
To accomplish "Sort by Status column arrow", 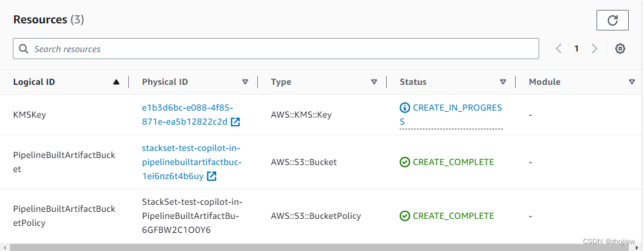I will click(x=503, y=82).
